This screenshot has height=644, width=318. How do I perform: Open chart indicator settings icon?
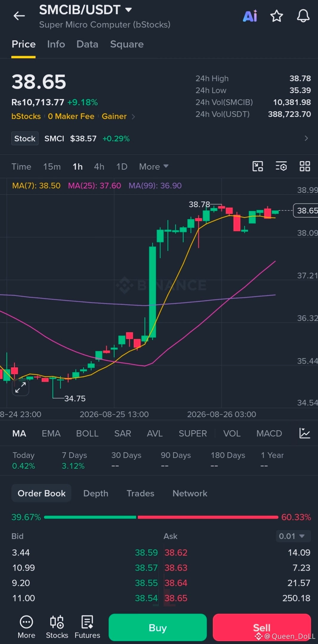(281, 166)
